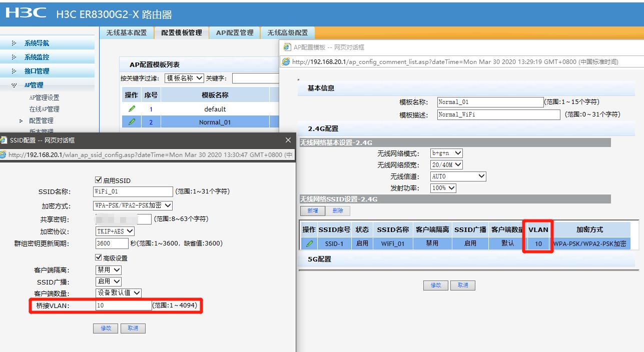Click the Normal_01 template name cell
The width and height of the screenshot is (644, 352).
coord(215,122)
